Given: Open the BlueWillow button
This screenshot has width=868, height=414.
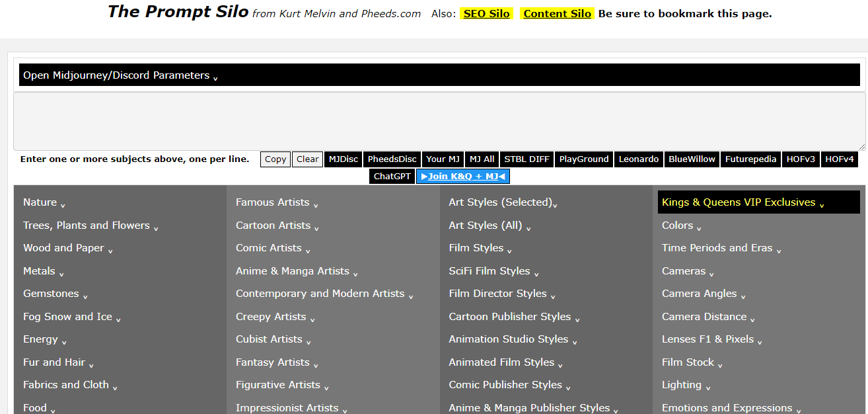Looking at the screenshot, I should pos(692,159).
